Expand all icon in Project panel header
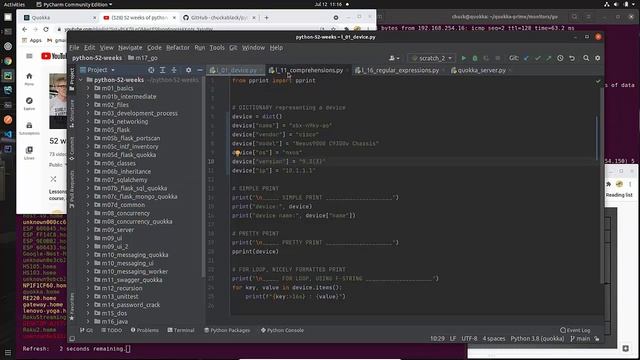 pos(162,70)
